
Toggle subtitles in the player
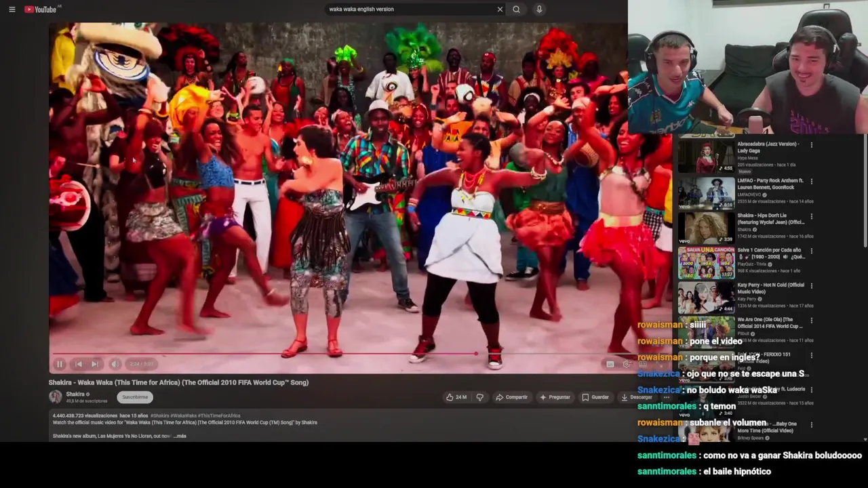(610, 364)
